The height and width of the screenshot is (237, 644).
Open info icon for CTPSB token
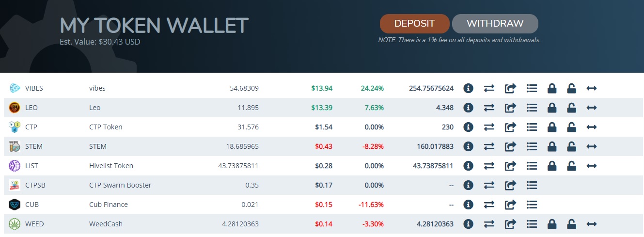click(x=468, y=185)
